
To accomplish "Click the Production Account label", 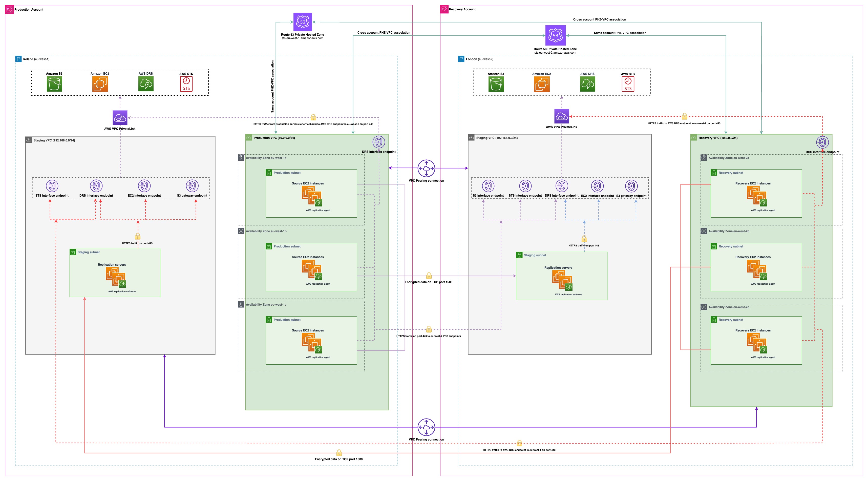I will point(29,9).
